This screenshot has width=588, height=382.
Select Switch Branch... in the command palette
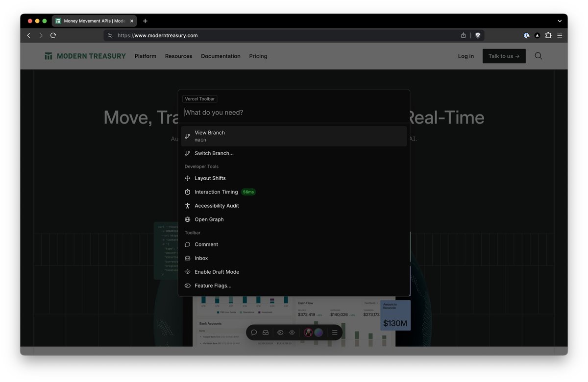coord(294,153)
